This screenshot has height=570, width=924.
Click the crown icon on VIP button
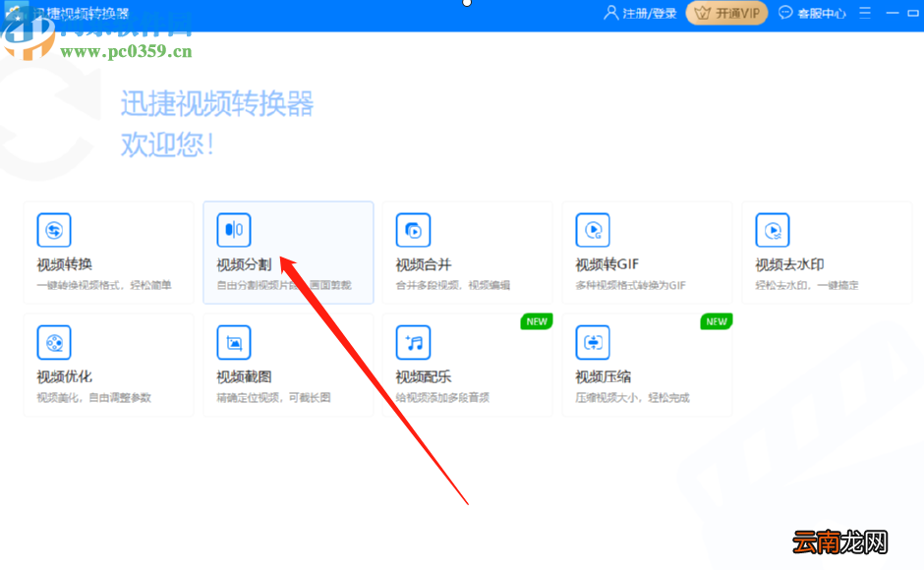click(x=703, y=13)
